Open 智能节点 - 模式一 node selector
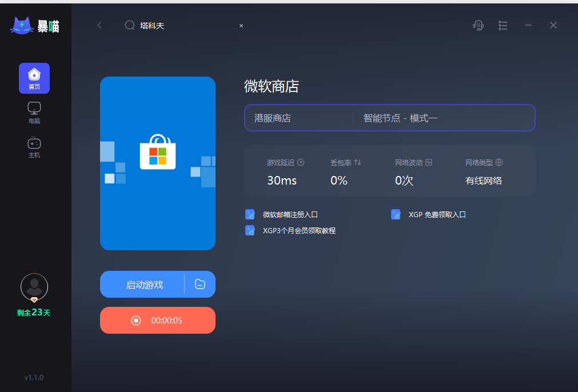 click(400, 118)
